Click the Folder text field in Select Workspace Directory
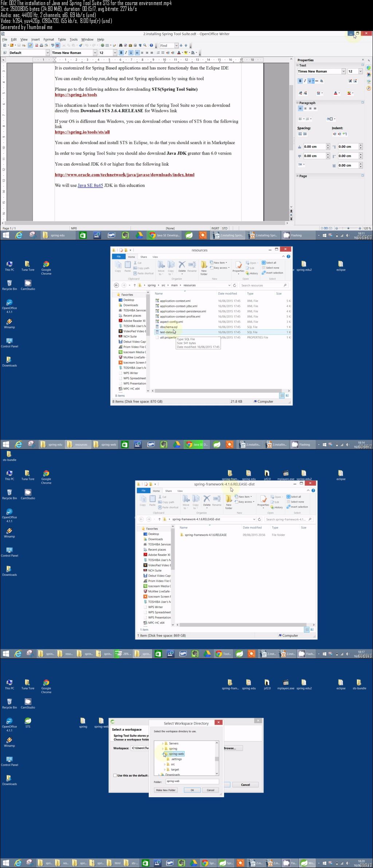Image resolution: width=373 pixels, height=868 pixels. tap(192, 781)
